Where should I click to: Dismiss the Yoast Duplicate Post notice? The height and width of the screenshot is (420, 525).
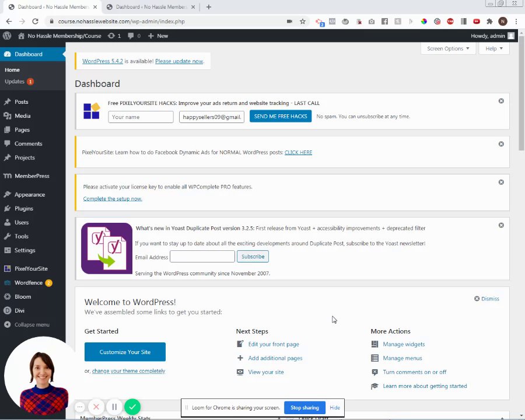501,225
